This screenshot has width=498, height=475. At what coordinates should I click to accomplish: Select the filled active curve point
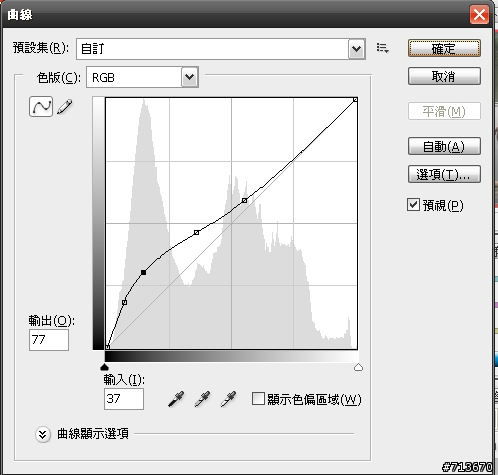click(x=143, y=272)
